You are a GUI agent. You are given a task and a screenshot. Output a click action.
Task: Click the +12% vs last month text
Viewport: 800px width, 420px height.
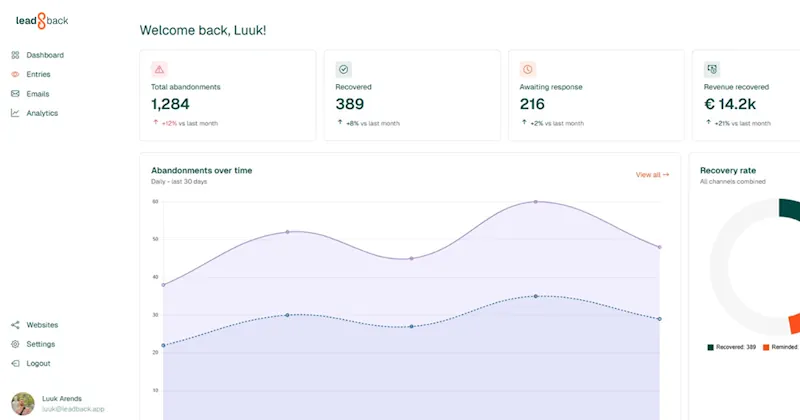(x=190, y=123)
